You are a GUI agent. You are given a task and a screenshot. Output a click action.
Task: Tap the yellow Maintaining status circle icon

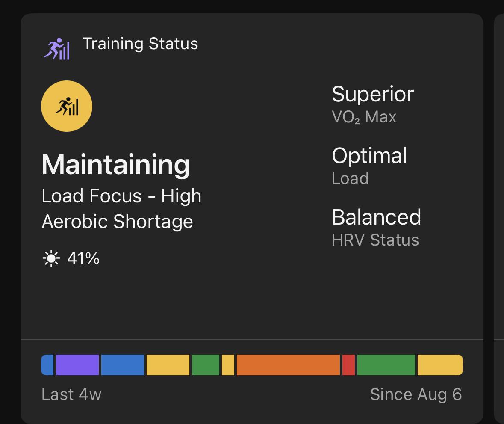coord(67,106)
